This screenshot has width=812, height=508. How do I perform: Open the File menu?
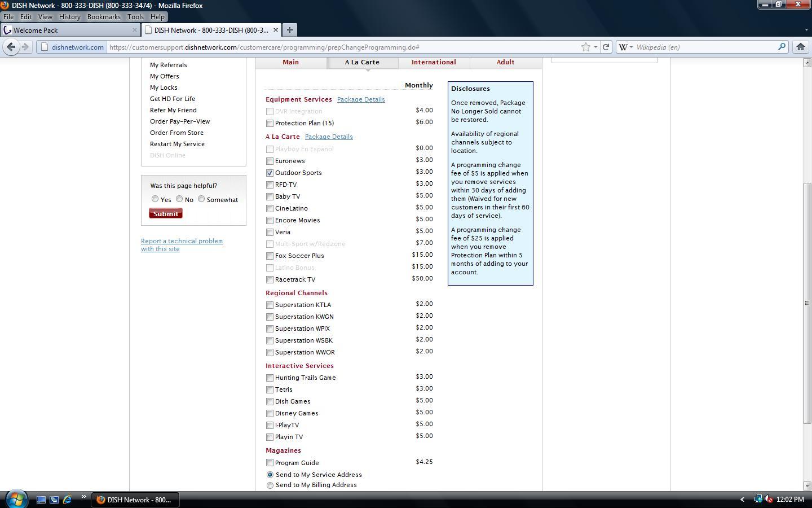(x=8, y=17)
